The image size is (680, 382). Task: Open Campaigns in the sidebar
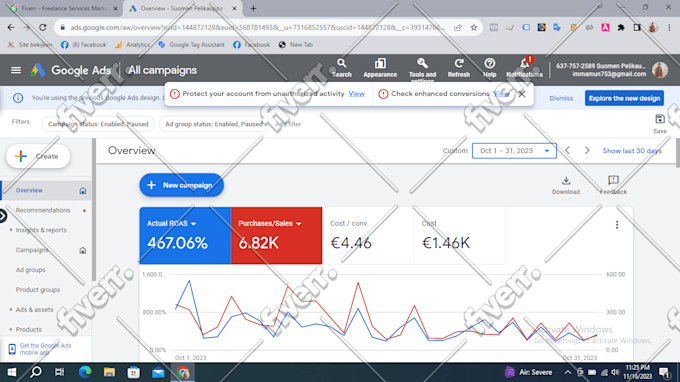coord(32,250)
